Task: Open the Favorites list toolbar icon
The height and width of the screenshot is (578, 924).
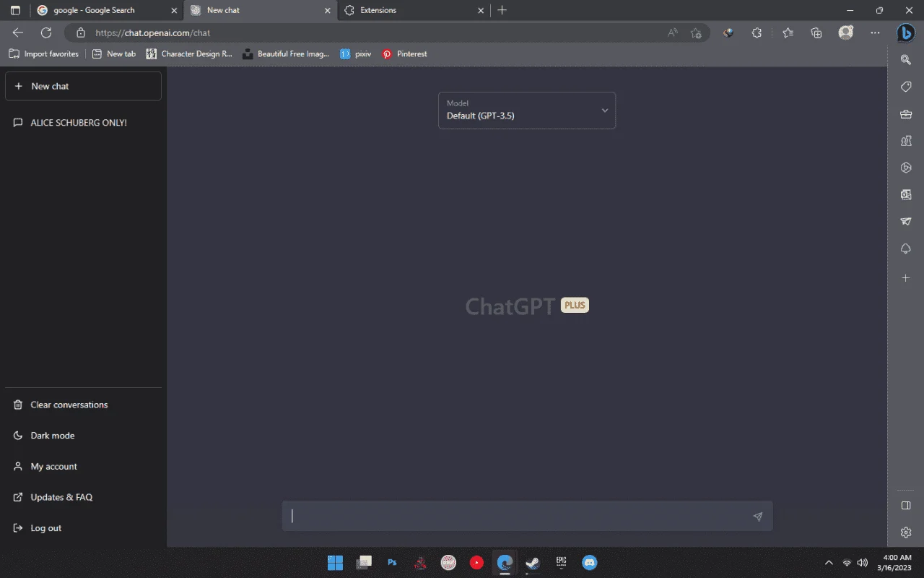Action: point(788,33)
